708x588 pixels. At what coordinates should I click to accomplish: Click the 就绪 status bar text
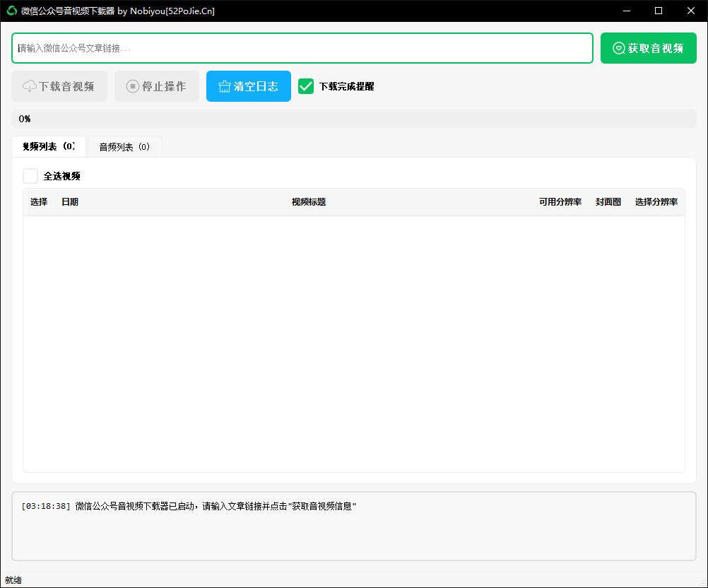point(13,580)
